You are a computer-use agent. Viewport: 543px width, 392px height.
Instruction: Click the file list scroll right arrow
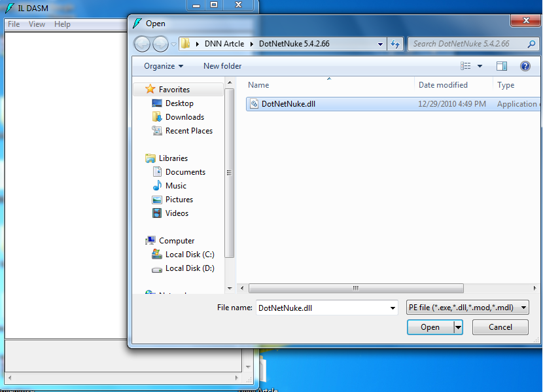[534, 288]
